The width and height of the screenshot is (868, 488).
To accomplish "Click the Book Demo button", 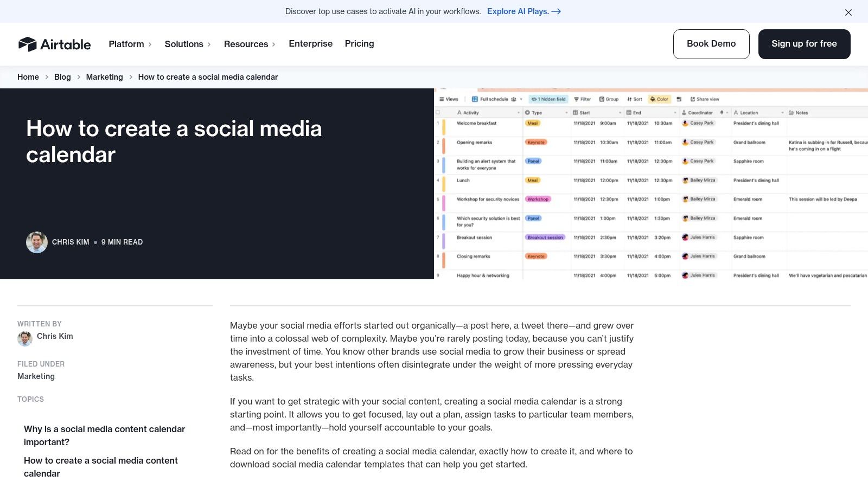I will pos(711,44).
